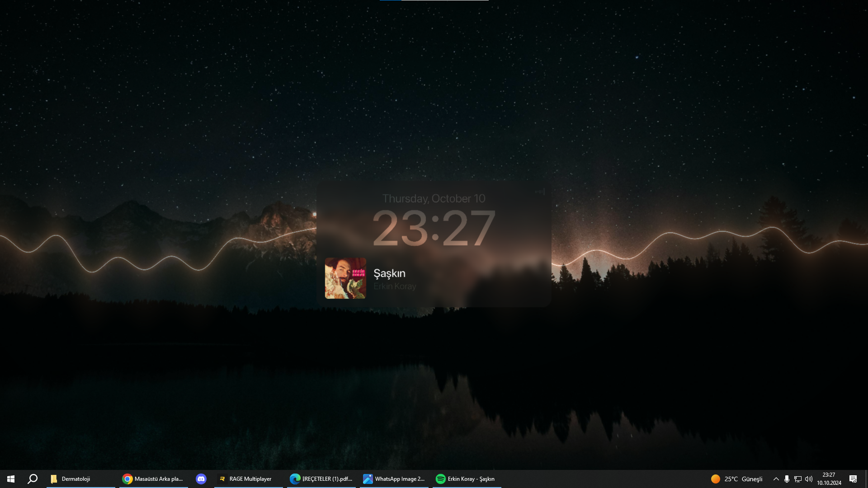Click the microphone tray icon
The width and height of the screenshot is (868, 488).
pos(787,479)
